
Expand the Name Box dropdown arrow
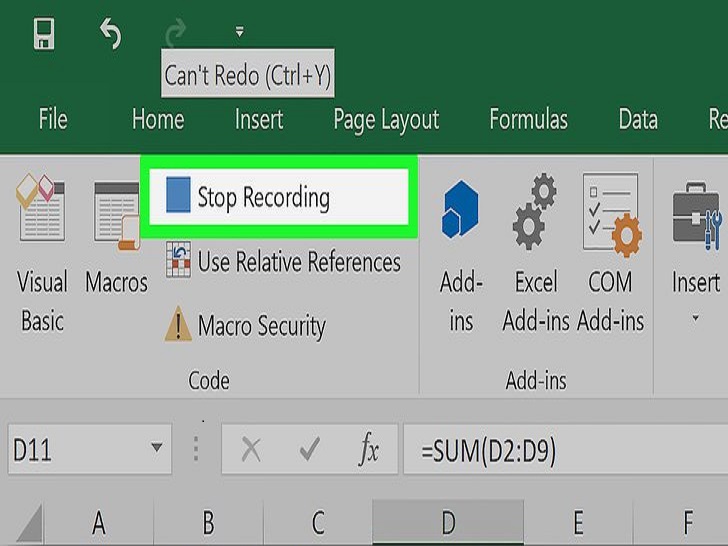(x=155, y=450)
